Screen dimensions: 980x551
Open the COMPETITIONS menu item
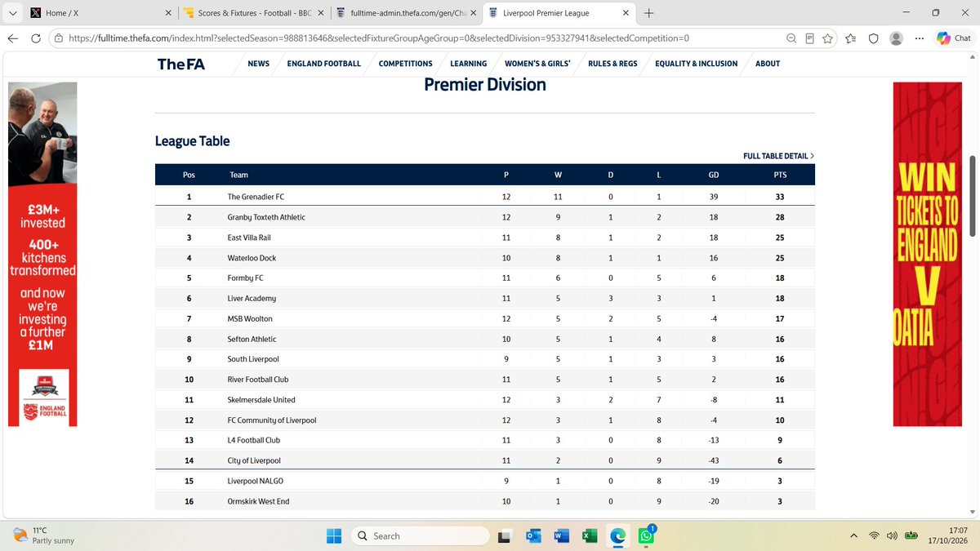point(406,64)
